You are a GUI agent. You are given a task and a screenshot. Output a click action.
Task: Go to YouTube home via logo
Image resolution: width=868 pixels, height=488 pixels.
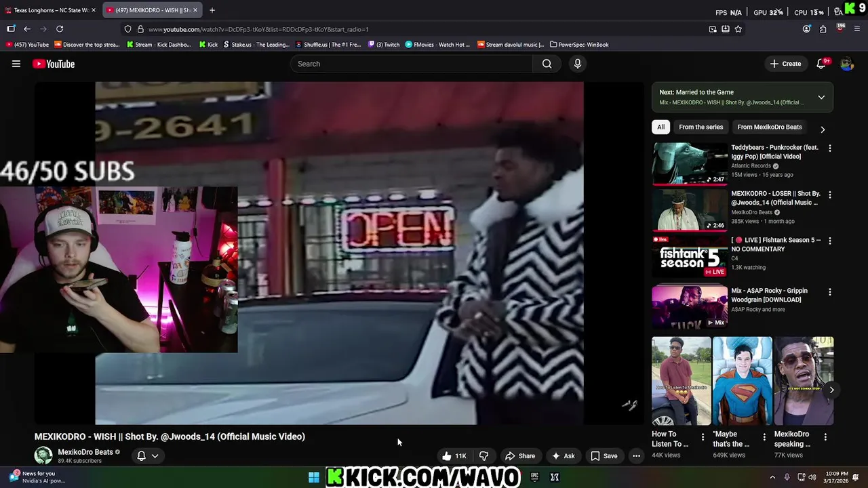[x=54, y=64]
